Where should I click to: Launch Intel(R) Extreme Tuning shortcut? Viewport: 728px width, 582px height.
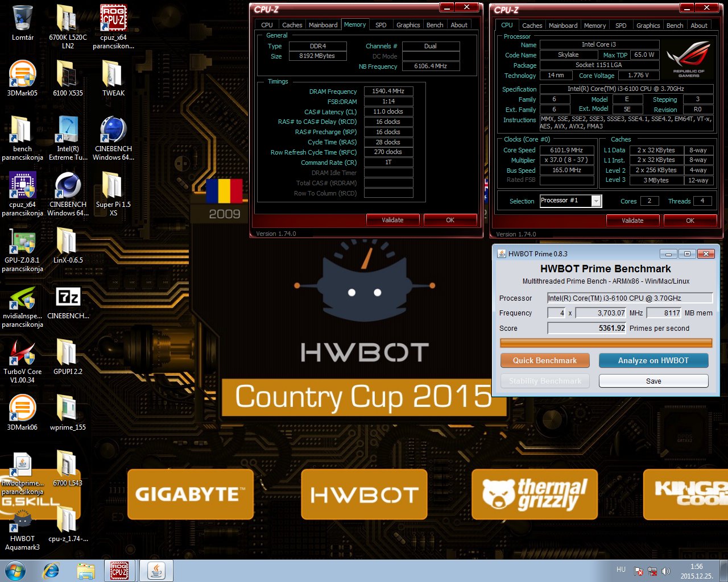pos(68,138)
